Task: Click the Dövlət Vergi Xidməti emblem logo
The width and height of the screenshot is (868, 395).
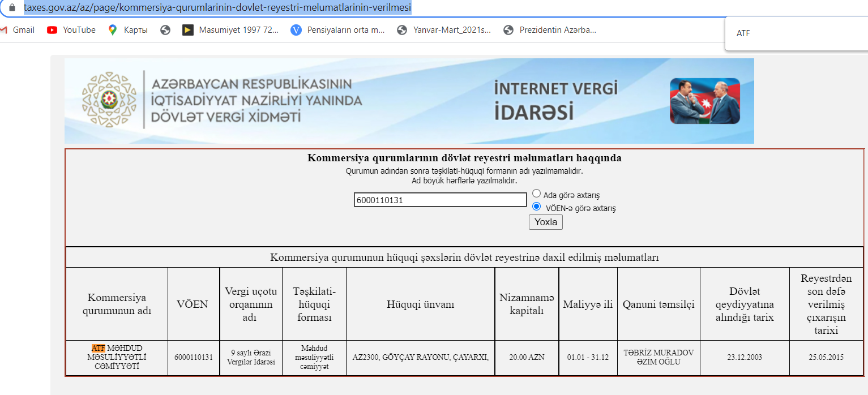Action: tap(110, 100)
